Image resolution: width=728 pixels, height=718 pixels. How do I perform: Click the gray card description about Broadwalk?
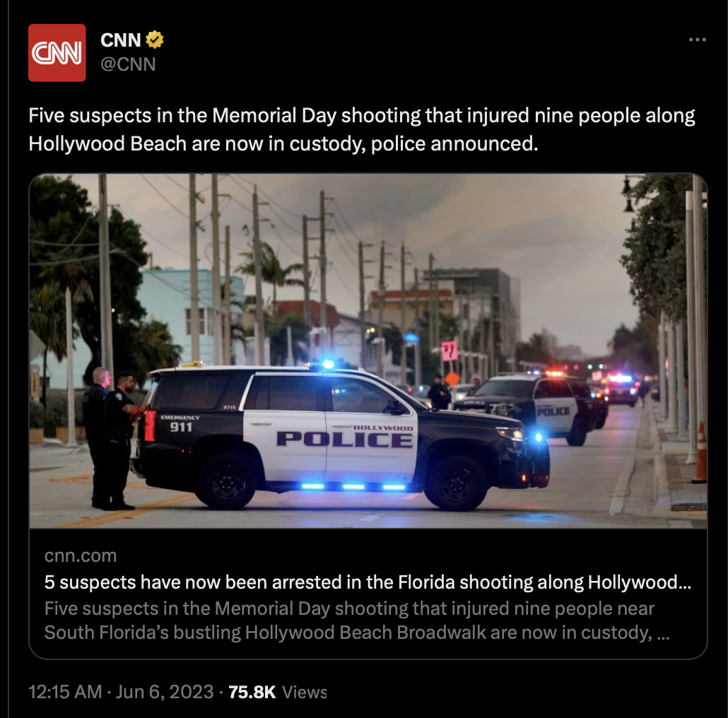356,620
